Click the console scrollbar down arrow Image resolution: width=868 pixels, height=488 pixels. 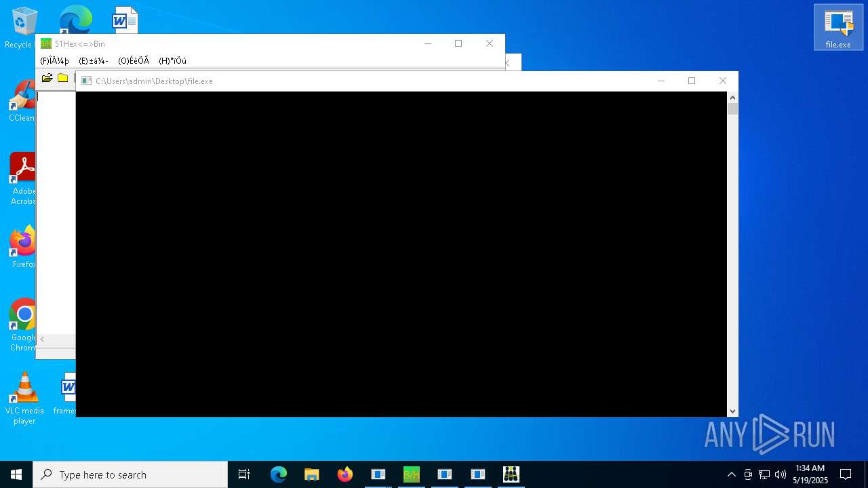tap(732, 411)
